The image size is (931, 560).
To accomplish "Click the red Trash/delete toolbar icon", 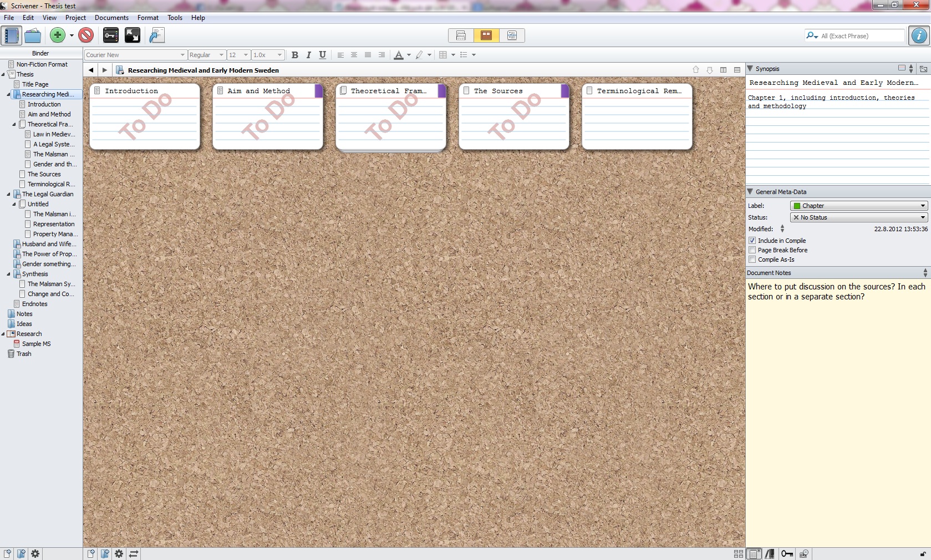I will coord(86,35).
